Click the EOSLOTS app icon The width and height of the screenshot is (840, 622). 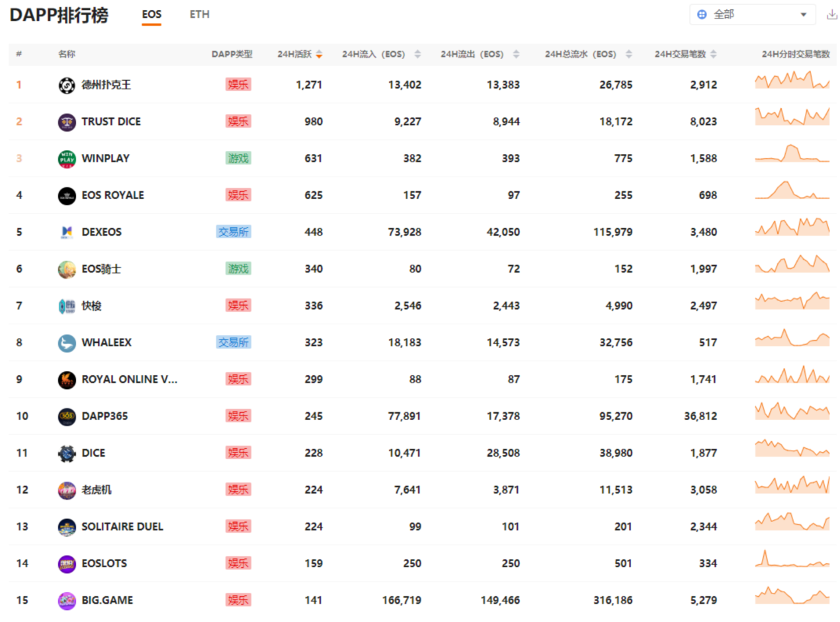pos(67,564)
